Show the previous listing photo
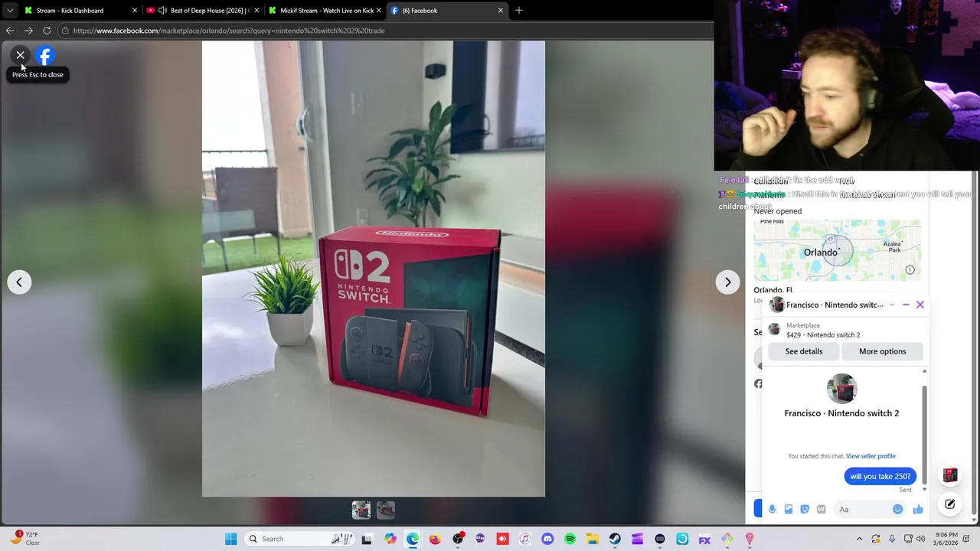Viewport: 980px width, 551px height. click(19, 282)
